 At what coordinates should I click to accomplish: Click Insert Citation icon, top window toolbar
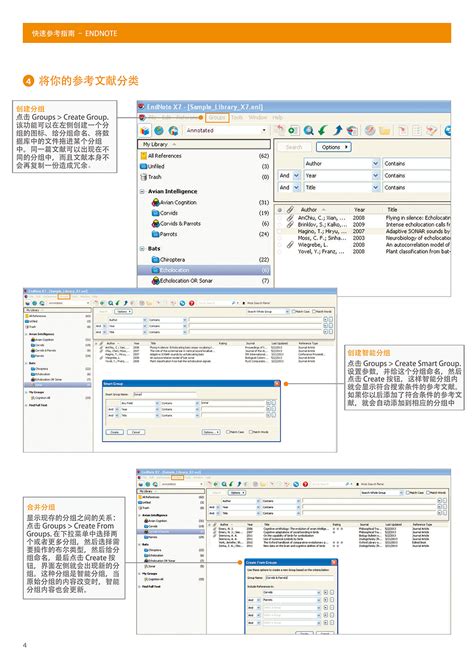point(403,130)
